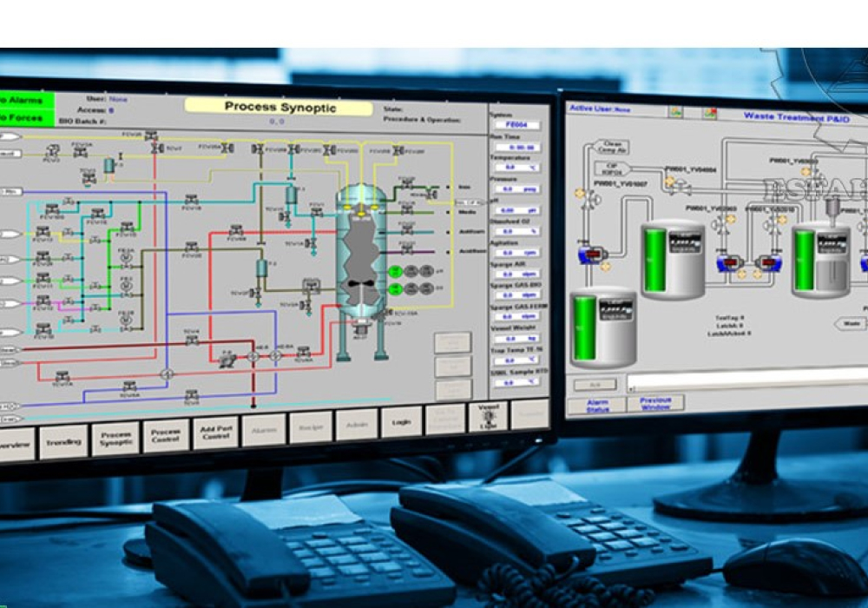Click the Previous Window button
868x608 pixels.
(x=655, y=403)
